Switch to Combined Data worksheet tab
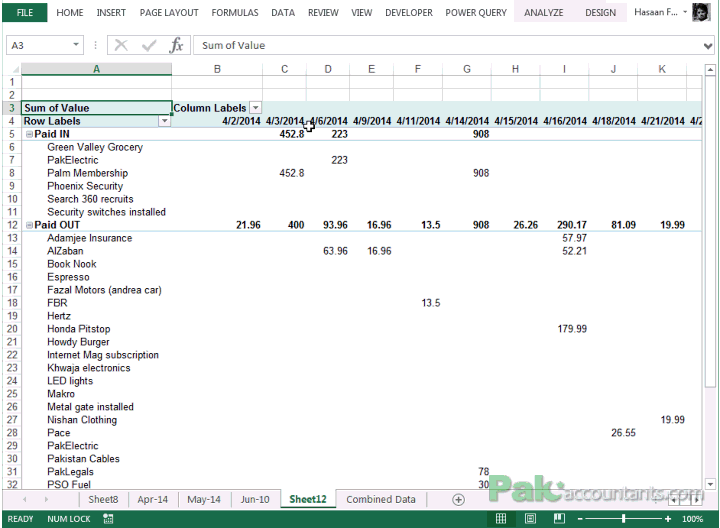 click(381, 500)
